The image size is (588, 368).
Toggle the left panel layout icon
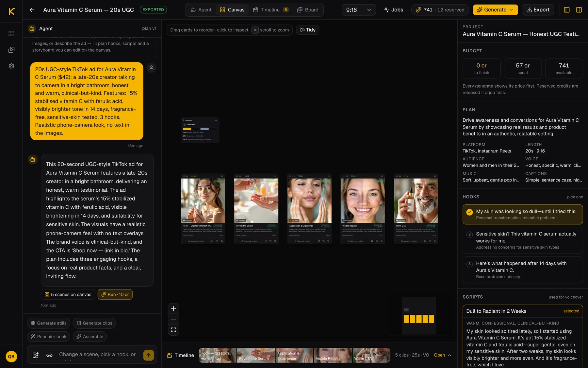(567, 10)
